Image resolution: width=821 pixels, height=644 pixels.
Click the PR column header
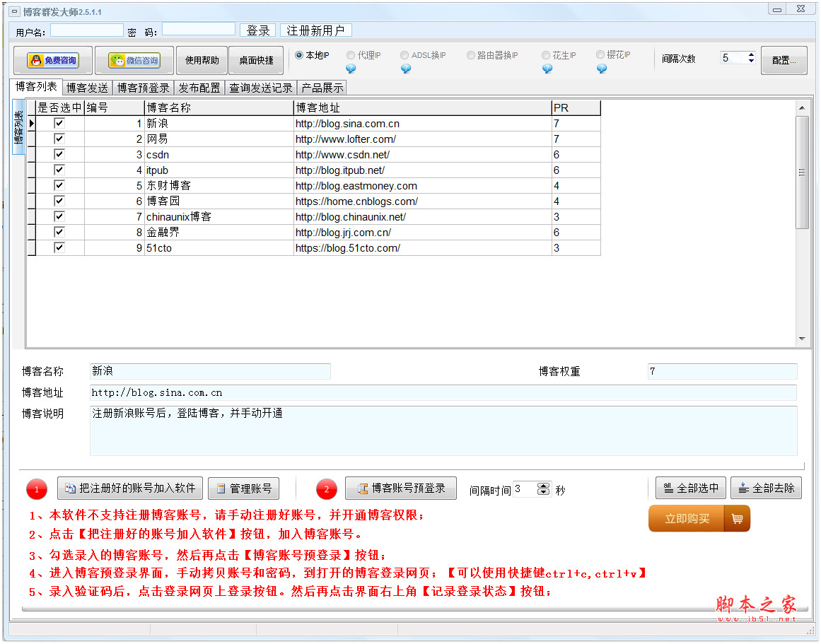[x=576, y=108]
